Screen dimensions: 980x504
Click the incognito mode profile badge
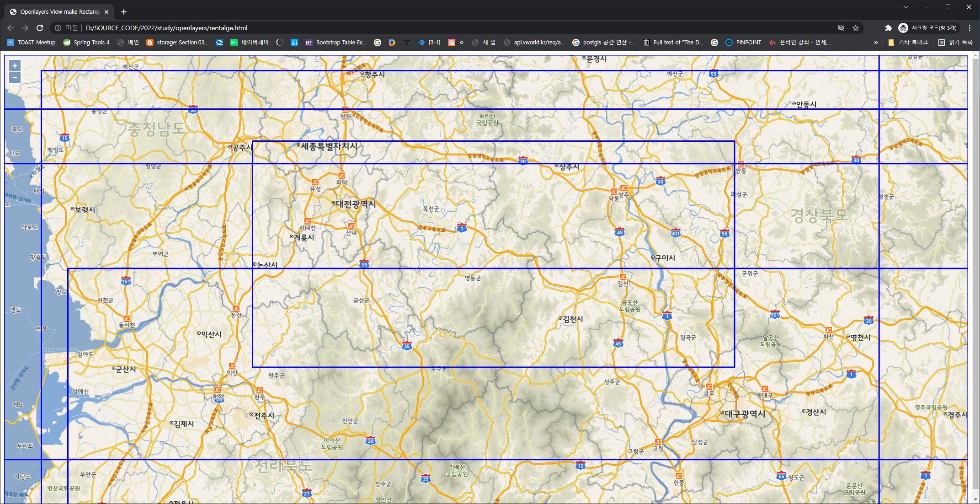[x=928, y=28]
